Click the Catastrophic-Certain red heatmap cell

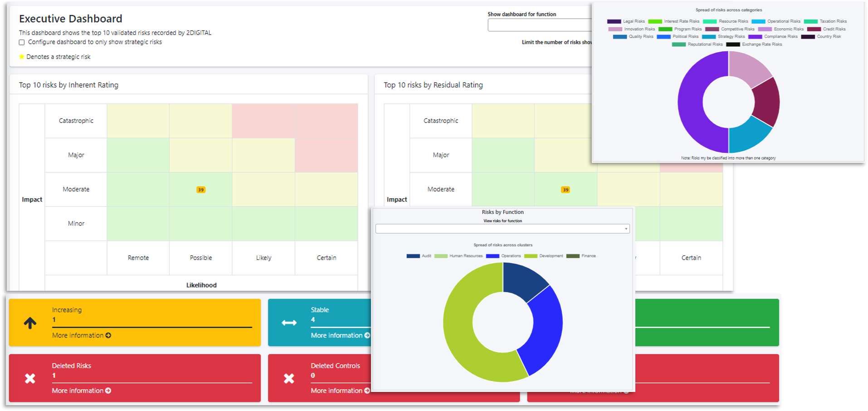point(326,120)
